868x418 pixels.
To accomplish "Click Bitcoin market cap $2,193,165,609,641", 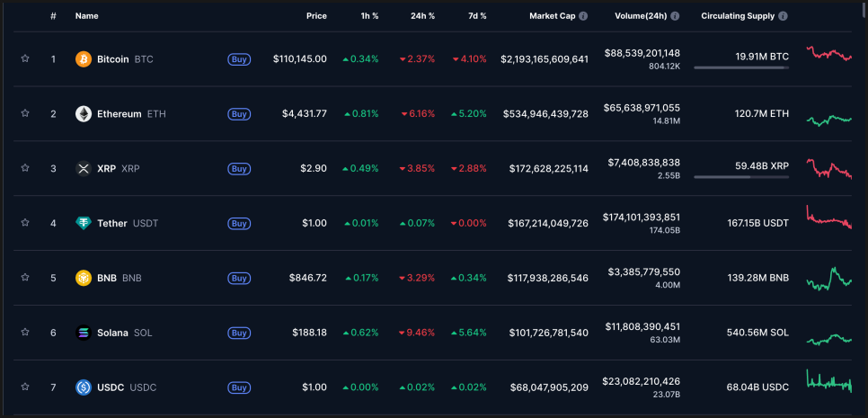I will [x=545, y=58].
